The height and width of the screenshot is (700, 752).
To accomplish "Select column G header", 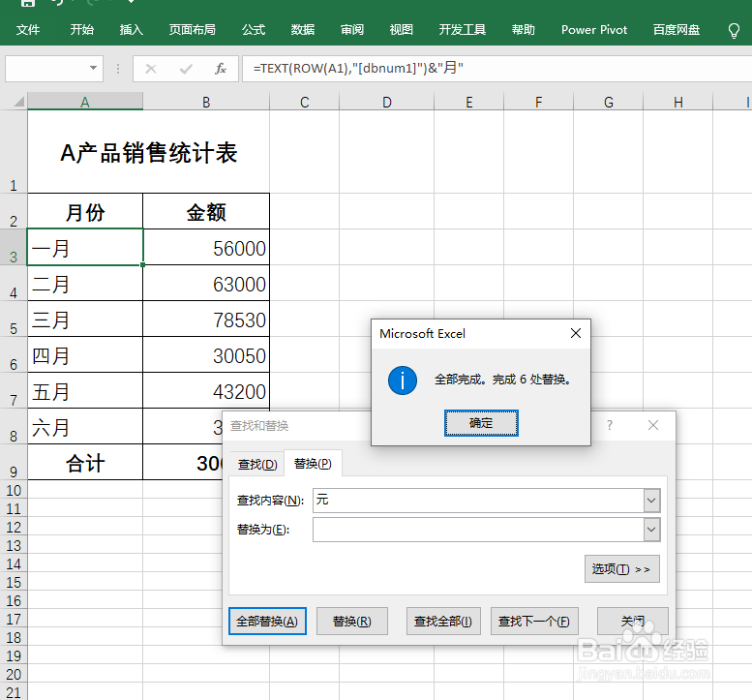I will coord(608,102).
